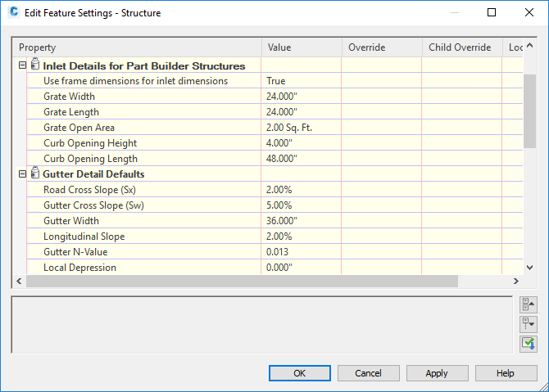
Task: Click the Apply button
Action: click(x=437, y=373)
